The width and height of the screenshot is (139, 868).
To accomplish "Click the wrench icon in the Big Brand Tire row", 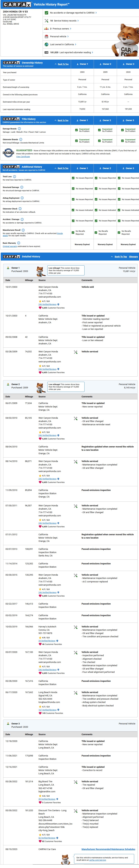I will tap(75, 782).
